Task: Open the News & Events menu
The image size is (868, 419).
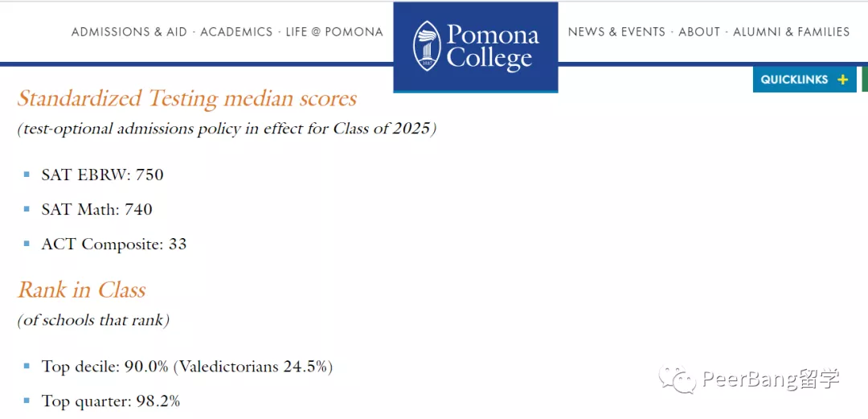Action: click(616, 32)
